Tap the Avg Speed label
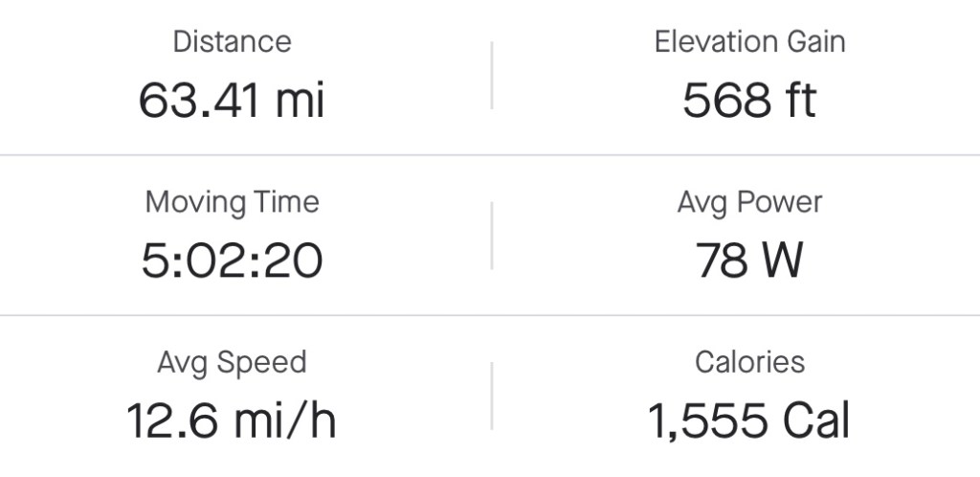Screen dimensions: 980x477 [x=232, y=363]
